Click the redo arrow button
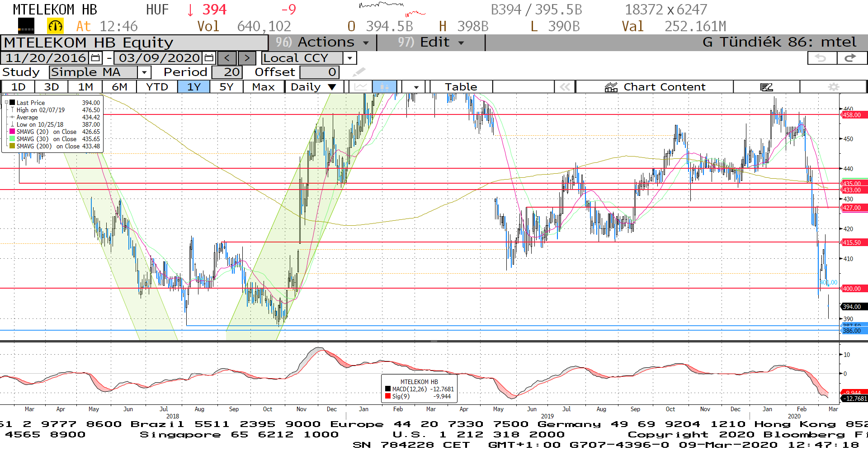The image size is (868, 470). tap(852, 58)
